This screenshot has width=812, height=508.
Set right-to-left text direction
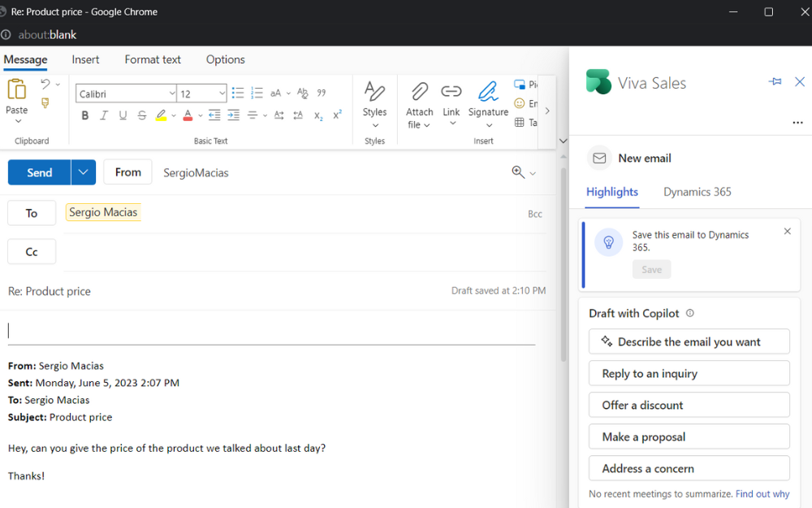pos(298,115)
